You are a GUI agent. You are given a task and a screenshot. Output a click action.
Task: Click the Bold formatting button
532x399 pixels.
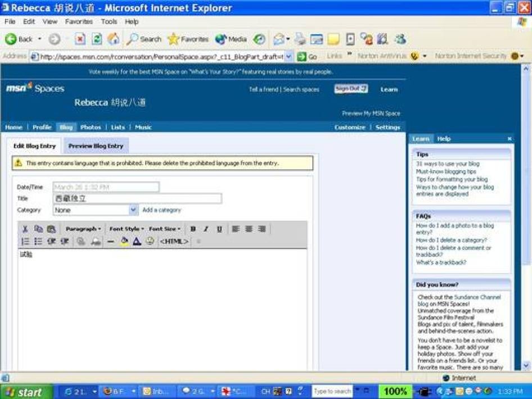(193, 229)
